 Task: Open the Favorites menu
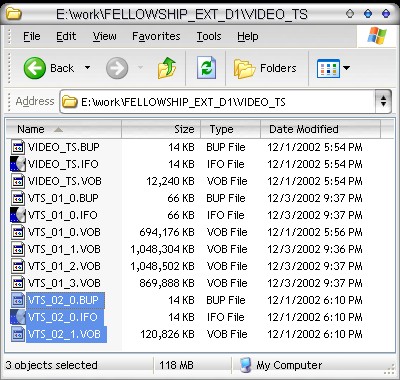point(156,36)
